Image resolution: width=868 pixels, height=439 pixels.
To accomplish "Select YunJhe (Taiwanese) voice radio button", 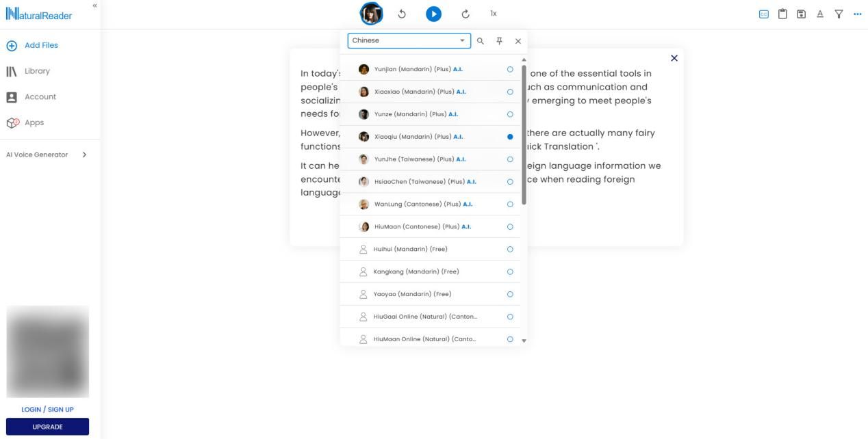I will pyautogui.click(x=510, y=159).
